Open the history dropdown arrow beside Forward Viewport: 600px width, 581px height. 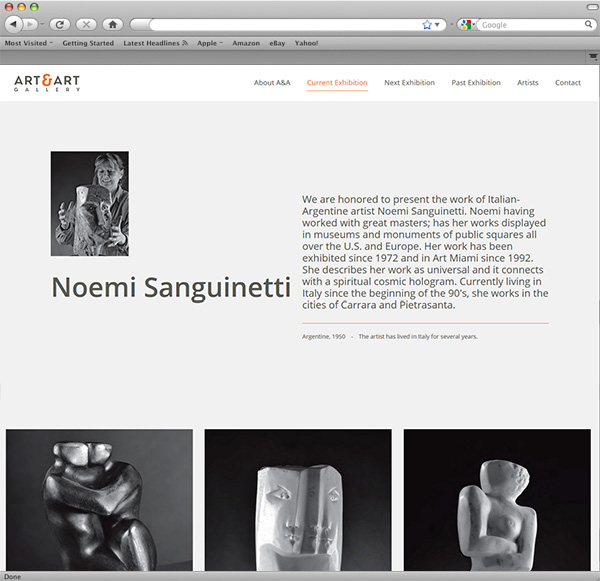click(x=42, y=24)
